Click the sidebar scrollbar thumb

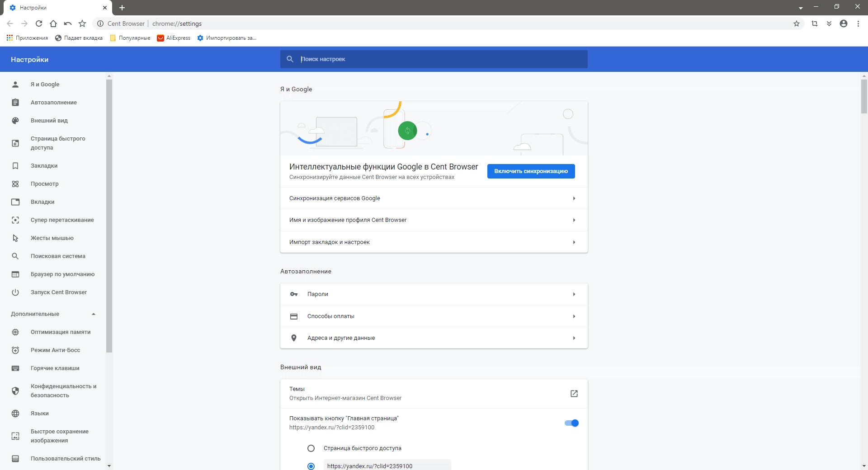click(109, 216)
